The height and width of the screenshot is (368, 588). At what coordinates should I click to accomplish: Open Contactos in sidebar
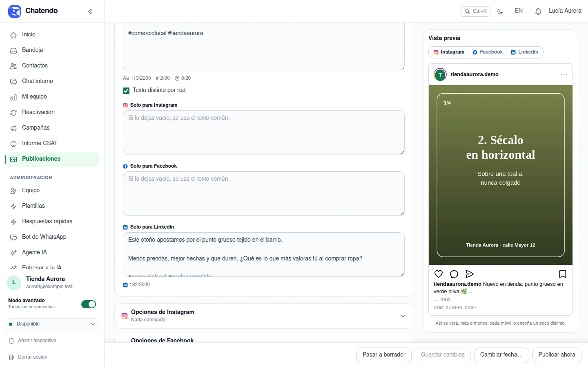(x=52, y=66)
